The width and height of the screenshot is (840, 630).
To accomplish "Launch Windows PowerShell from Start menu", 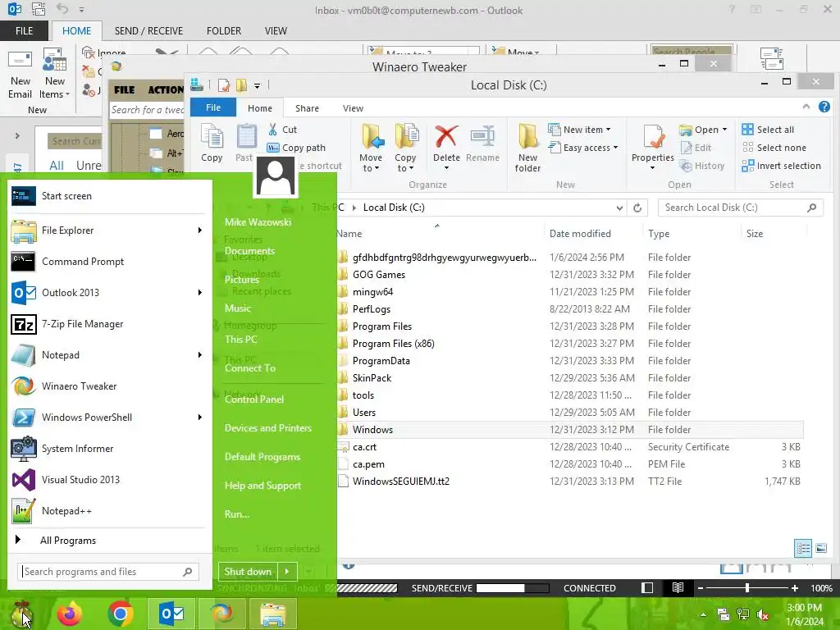I will (102, 417).
